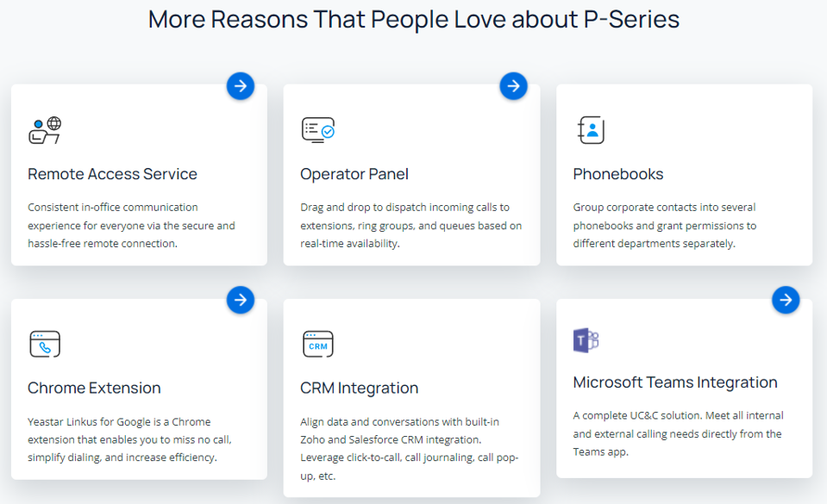
Task: Select the CRM Integration heading
Action: [x=360, y=388]
